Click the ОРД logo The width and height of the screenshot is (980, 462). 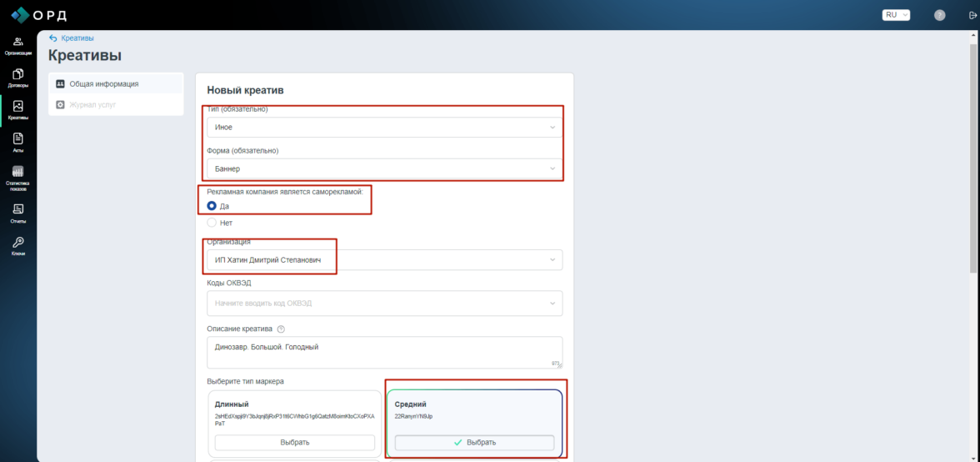(x=38, y=14)
